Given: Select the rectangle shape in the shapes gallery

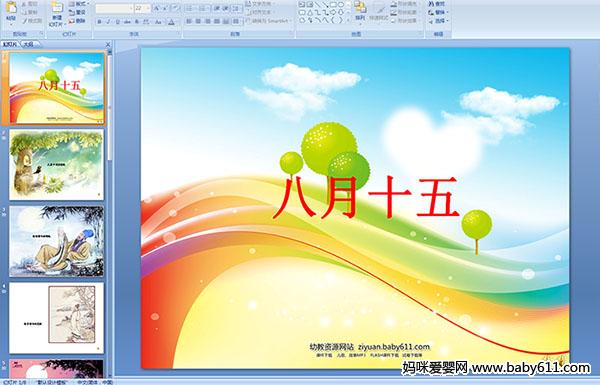Looking at the screenshot, I should click(x=333, y=5).
